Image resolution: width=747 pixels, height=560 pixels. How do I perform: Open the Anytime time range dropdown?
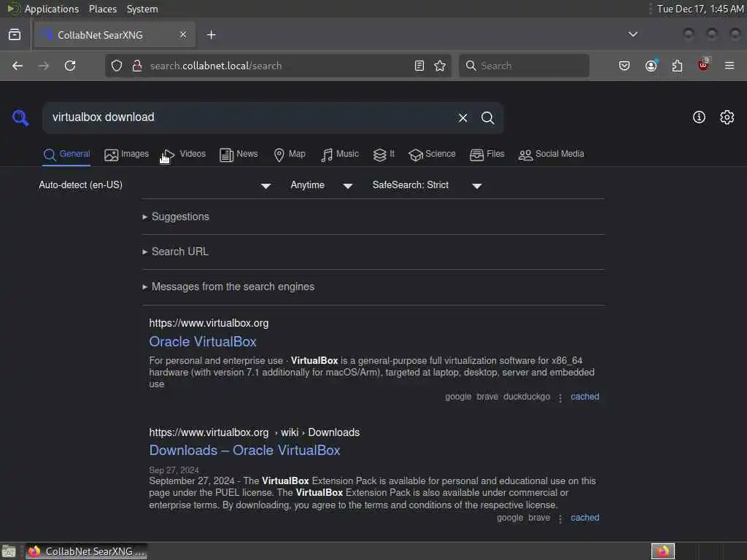[322, 185]
